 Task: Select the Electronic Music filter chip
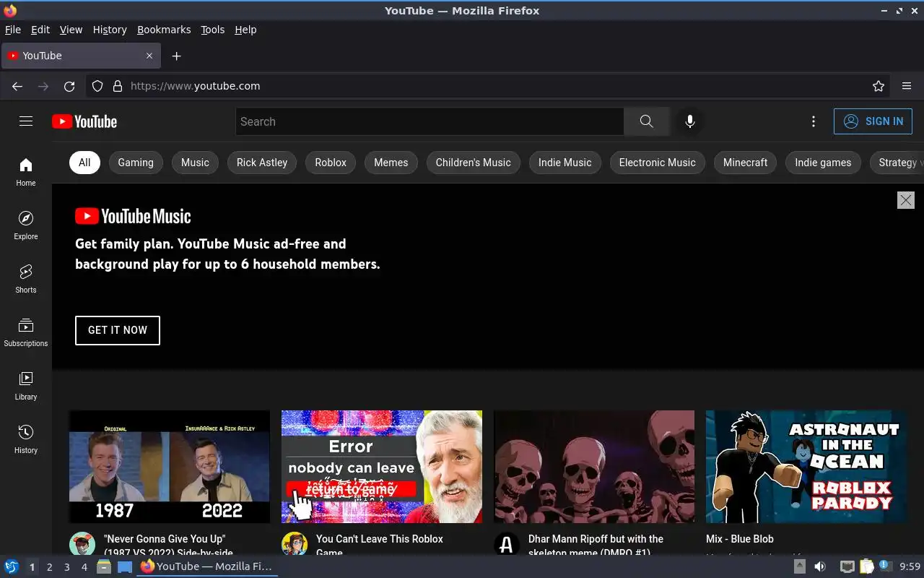coord(658,163)
